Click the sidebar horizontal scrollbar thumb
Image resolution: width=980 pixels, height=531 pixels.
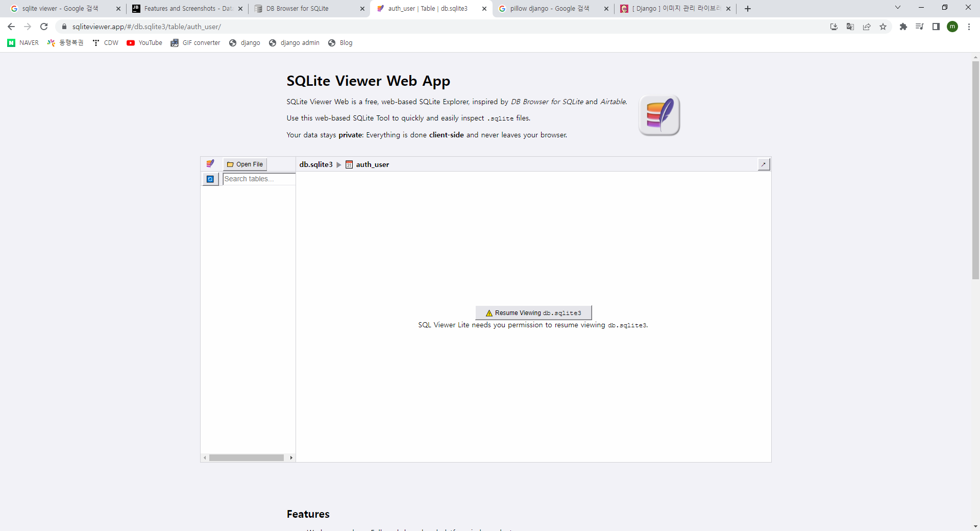pos(247,458)
